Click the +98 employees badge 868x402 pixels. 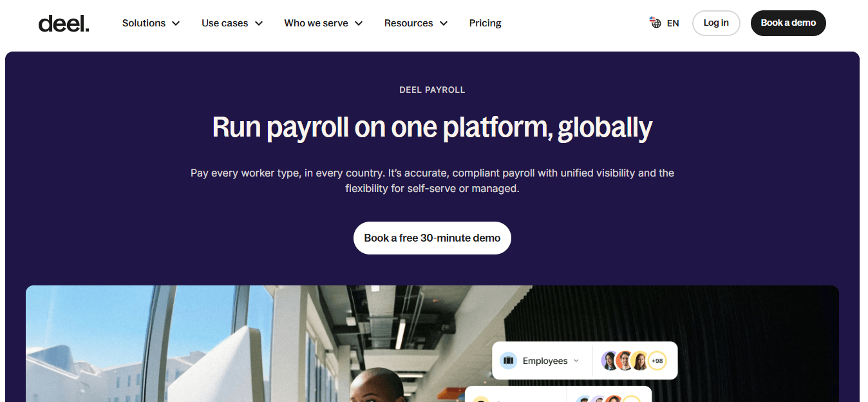tap(657, 361)
